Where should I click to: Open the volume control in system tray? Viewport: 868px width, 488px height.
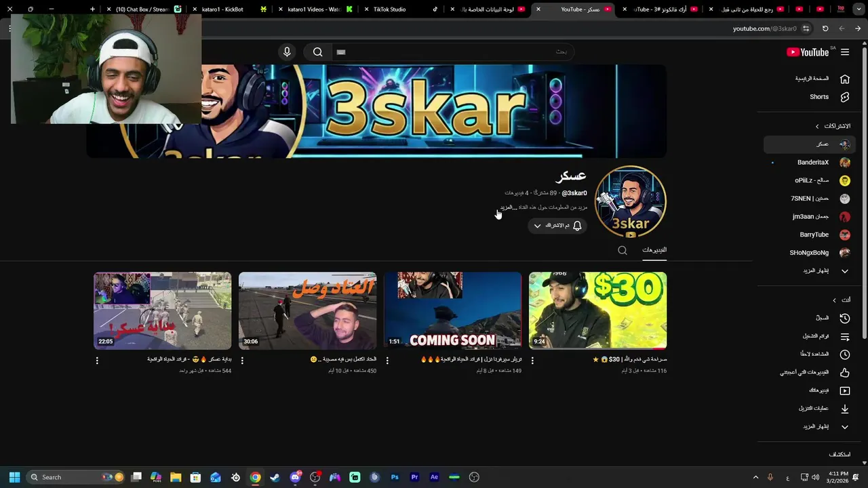[817, 477]
